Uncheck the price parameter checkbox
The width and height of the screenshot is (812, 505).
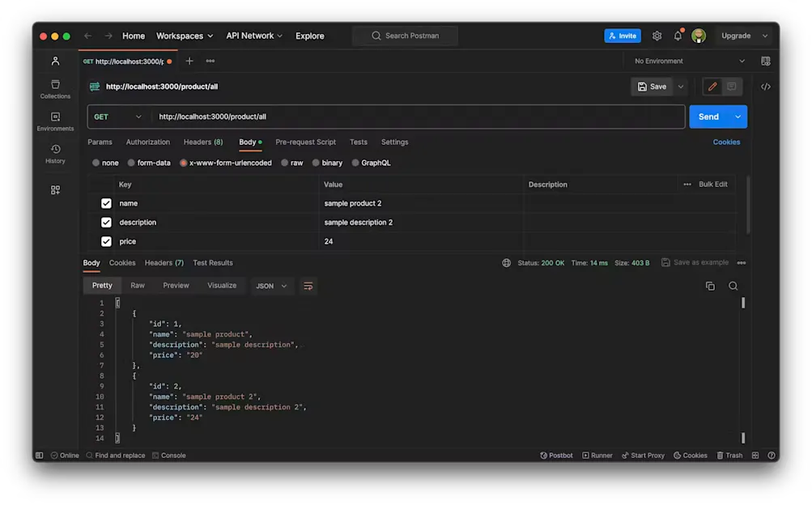point(106,242)
